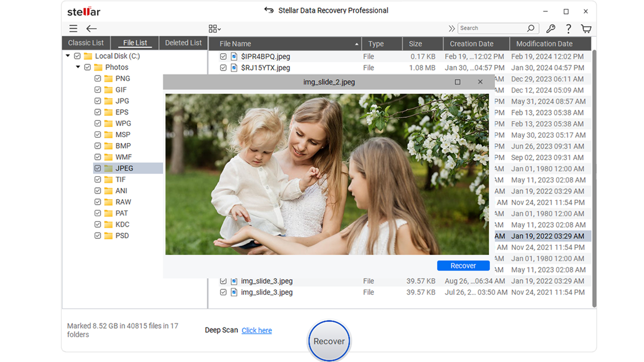The image size is (644, 362).
Task: Switch to the Deleted List tab
Action: coord(183,43)
